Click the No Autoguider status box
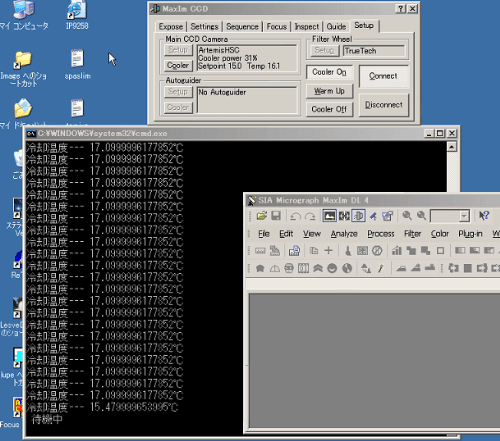 pyautogui.click(x=247, y=100)
